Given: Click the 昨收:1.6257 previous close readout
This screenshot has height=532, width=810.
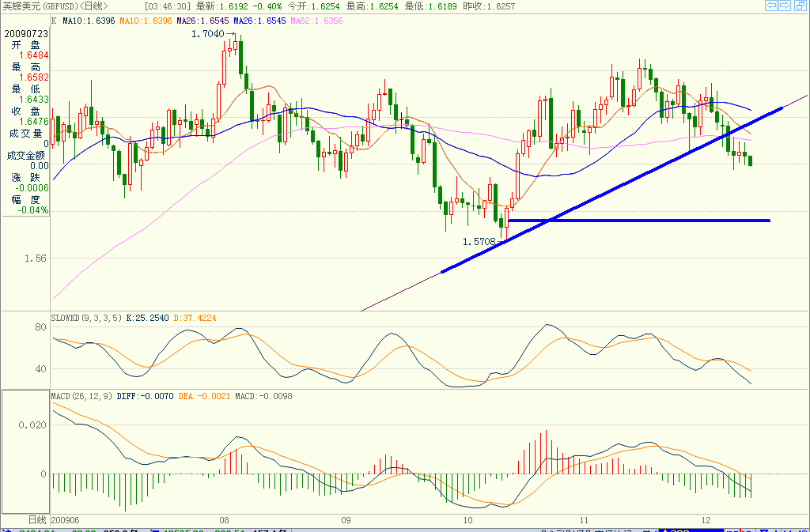Looking at the screenshot, I should (x=490, y=6).
